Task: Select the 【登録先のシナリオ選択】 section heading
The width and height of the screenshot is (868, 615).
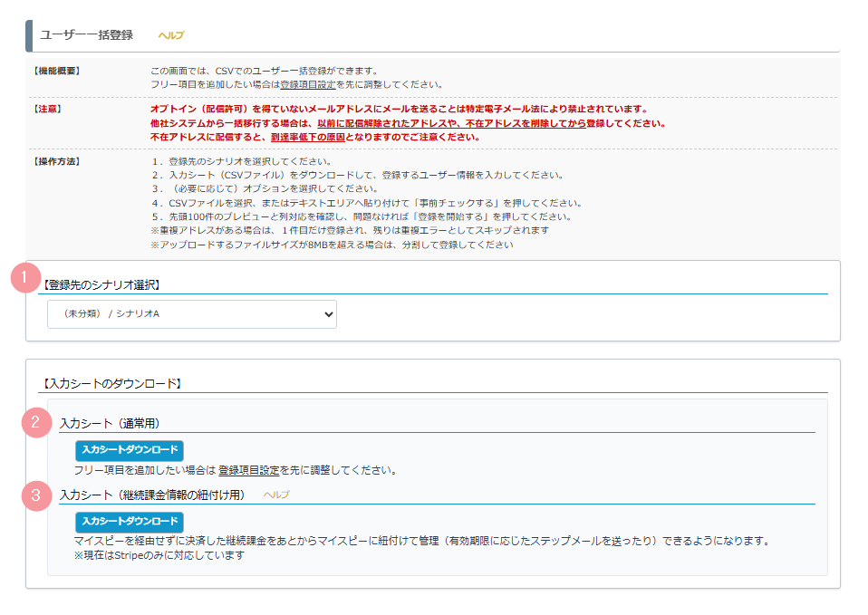Action: [x=101, y=284]
